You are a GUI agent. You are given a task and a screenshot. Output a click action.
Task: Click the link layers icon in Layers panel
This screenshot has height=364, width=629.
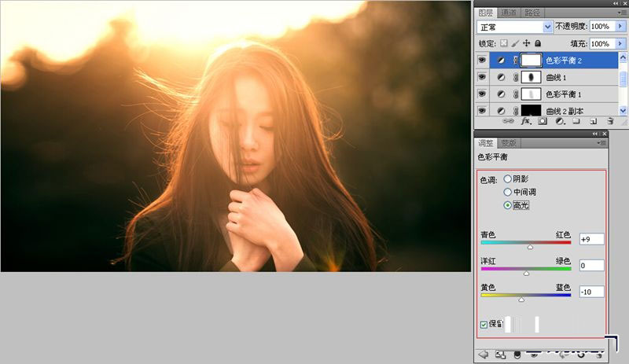pos(508,121)
